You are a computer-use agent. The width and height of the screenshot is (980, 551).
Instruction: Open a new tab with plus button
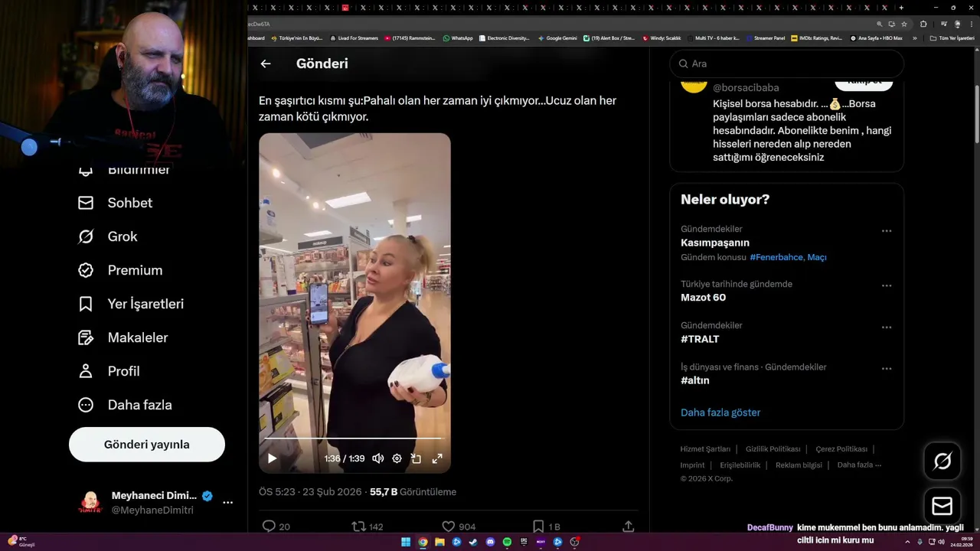coord(901,8)
